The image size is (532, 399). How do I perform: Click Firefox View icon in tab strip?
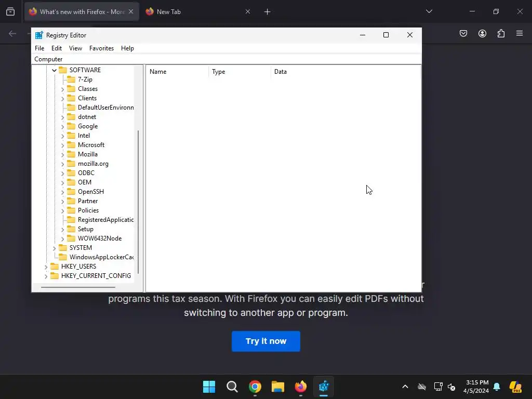10,12
